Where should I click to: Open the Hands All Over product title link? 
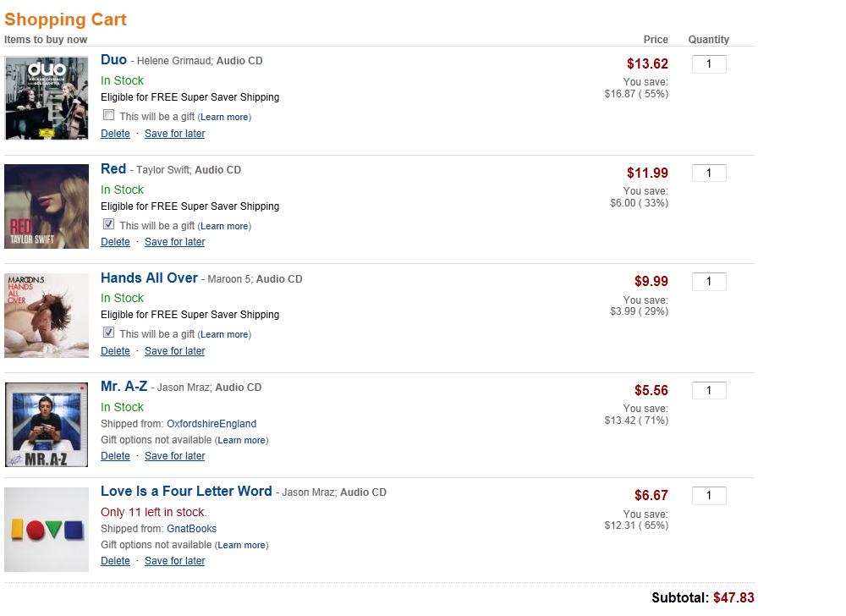149,278
